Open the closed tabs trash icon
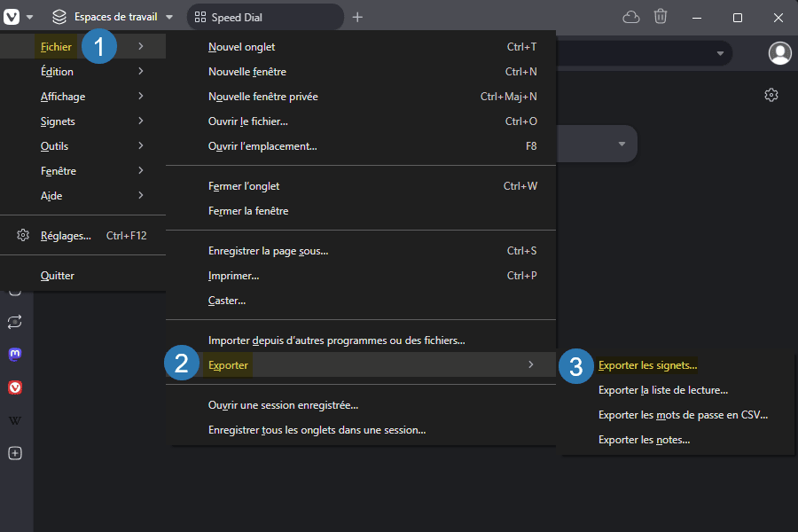798x532 pixels. coord(661,16)
